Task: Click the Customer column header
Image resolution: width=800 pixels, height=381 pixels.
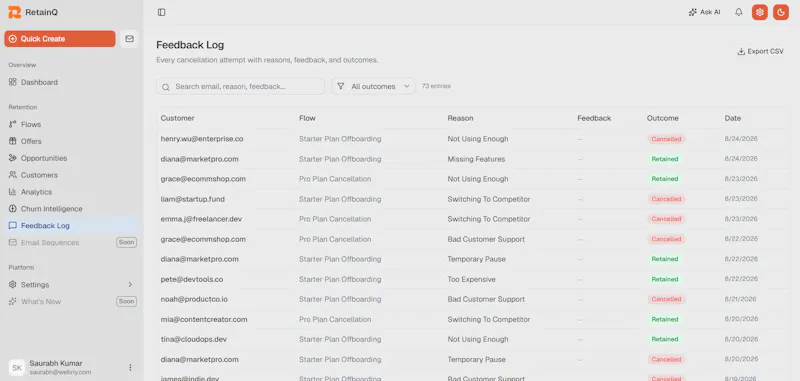Action: point(178,118)
